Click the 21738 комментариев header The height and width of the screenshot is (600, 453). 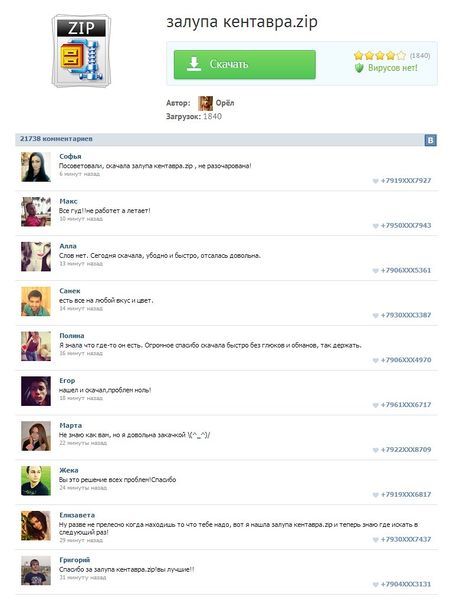[x=56, y=139]
